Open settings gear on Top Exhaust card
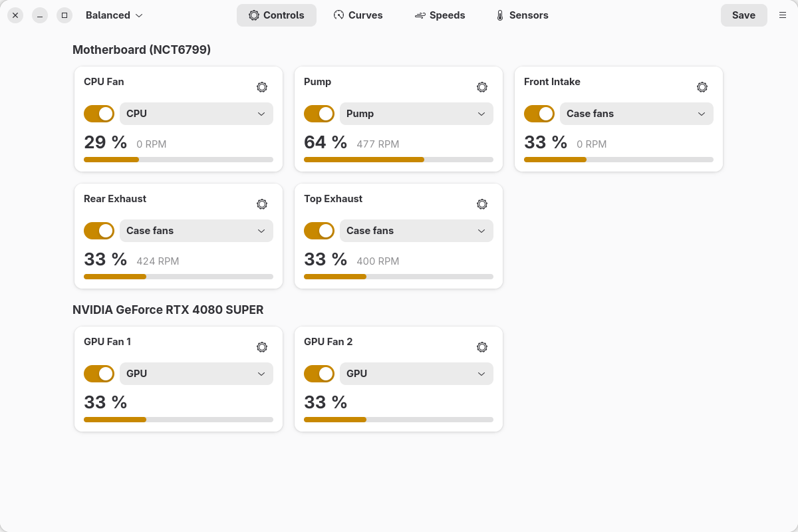Image resolution: width=798 pixels, height=532 pixels. point(482,204)
